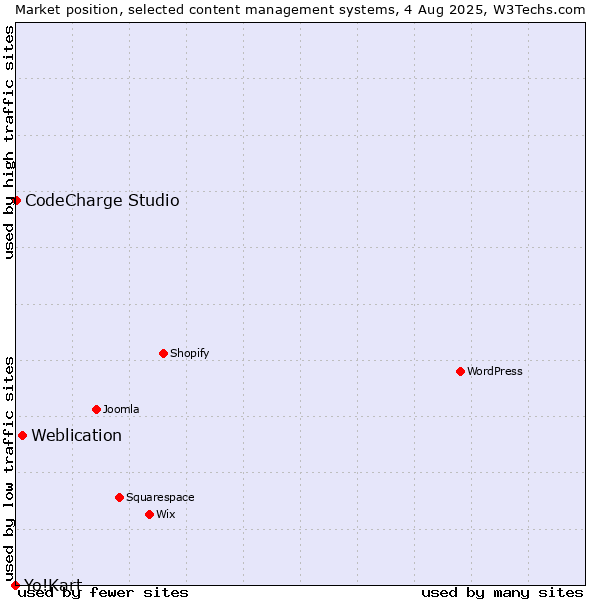The image size is (600, 600).
Task: Click the Yo!Kart red data point
Action: click(x=15, y=585)
